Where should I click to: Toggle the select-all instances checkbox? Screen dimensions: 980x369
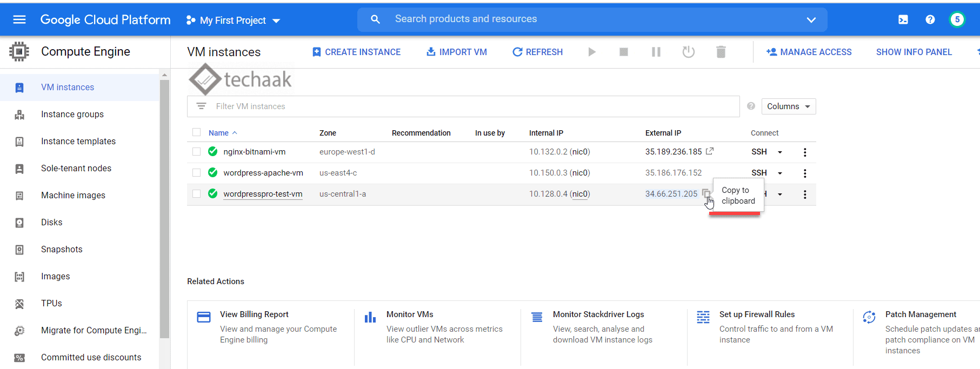[x=197, y=132]
